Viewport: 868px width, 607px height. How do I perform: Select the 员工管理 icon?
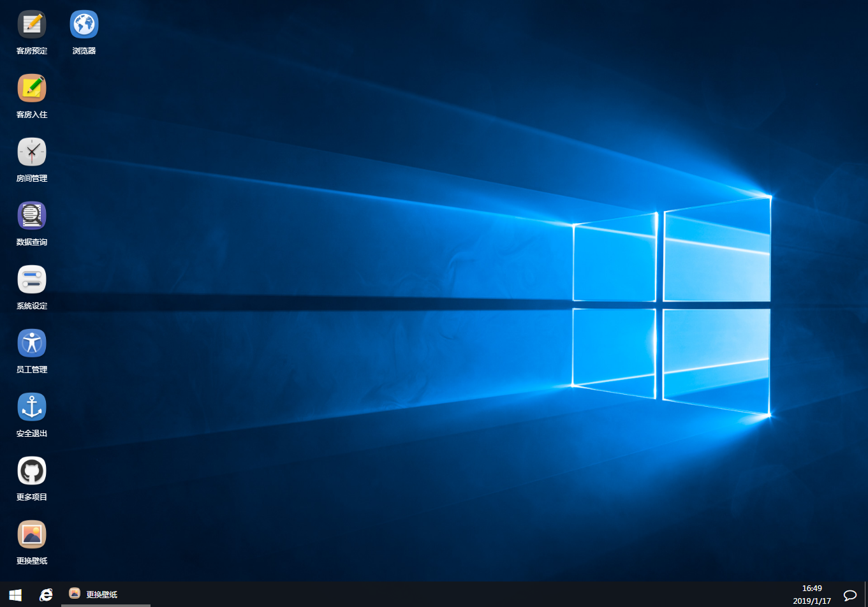[32, 343]
